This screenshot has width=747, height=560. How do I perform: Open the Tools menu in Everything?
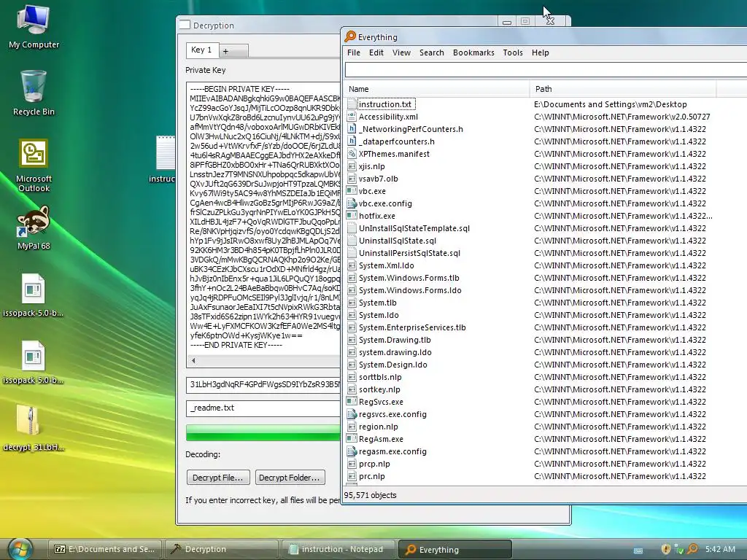click(x=513, y=52)
